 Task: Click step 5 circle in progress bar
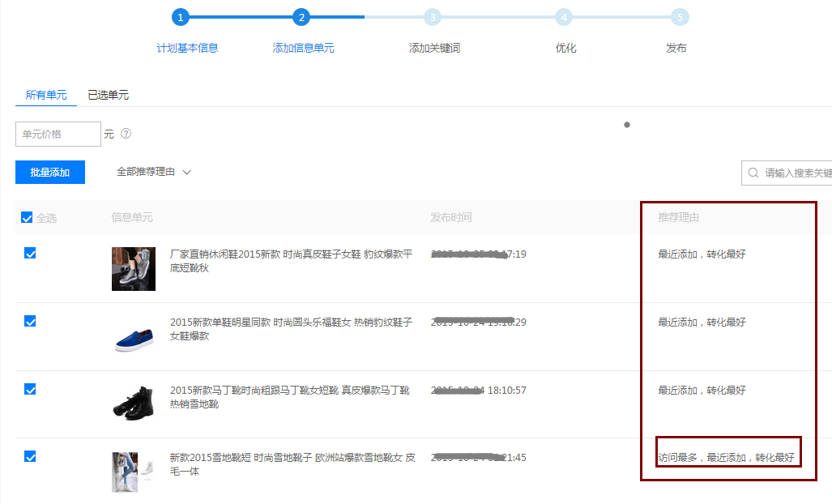click(680, 17)
